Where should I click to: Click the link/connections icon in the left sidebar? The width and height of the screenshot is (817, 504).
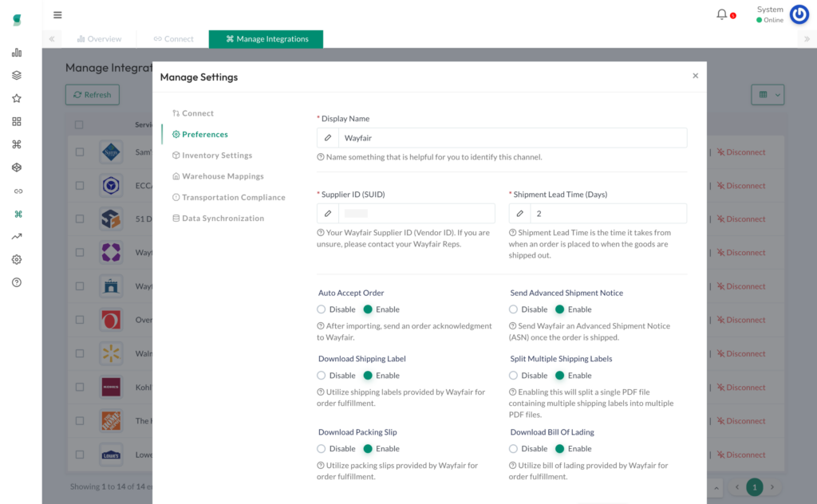tap(17, 191)
